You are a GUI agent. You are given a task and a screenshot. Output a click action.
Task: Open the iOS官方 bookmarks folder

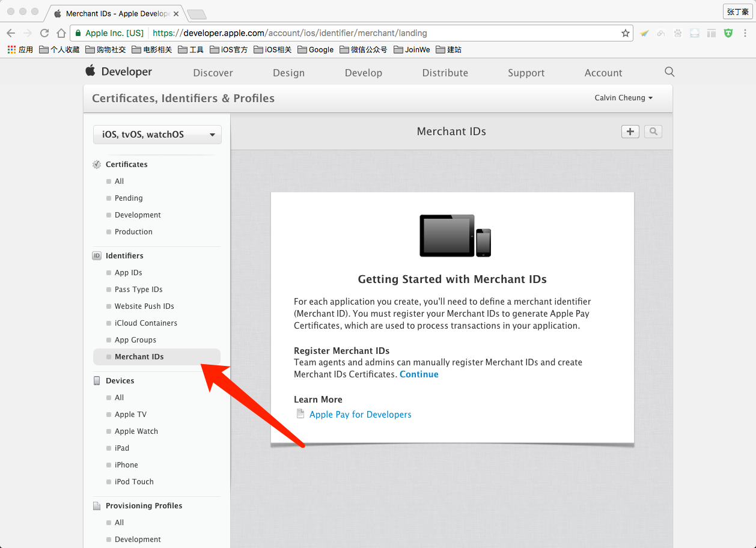tap(229, 50)
